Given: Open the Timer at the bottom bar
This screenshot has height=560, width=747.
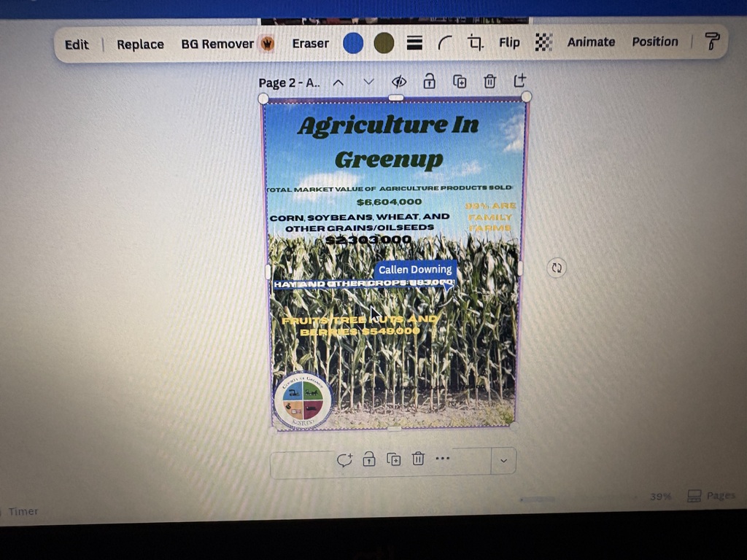Looking at the screenshot, I should coord(22,511).
